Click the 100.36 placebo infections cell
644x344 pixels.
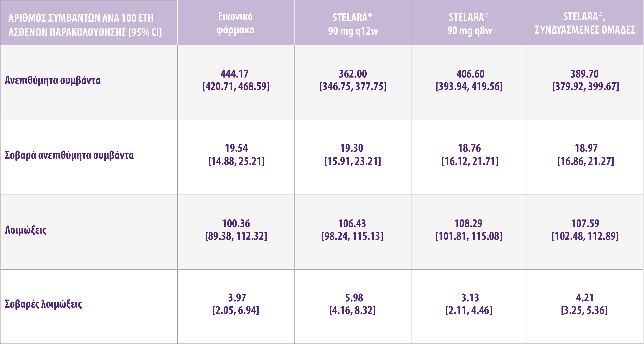(236, 230)
